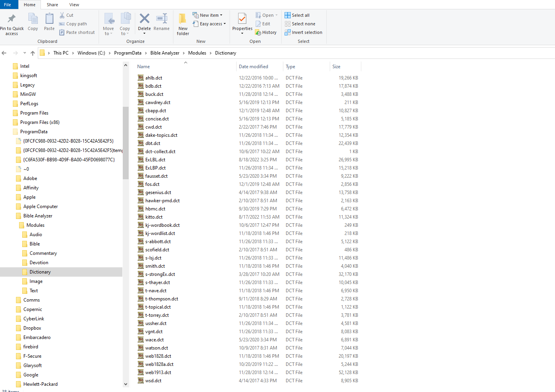Click ProgramData in the address bar
The width and height of the screenshot is (555, 392).
[127, 53]
